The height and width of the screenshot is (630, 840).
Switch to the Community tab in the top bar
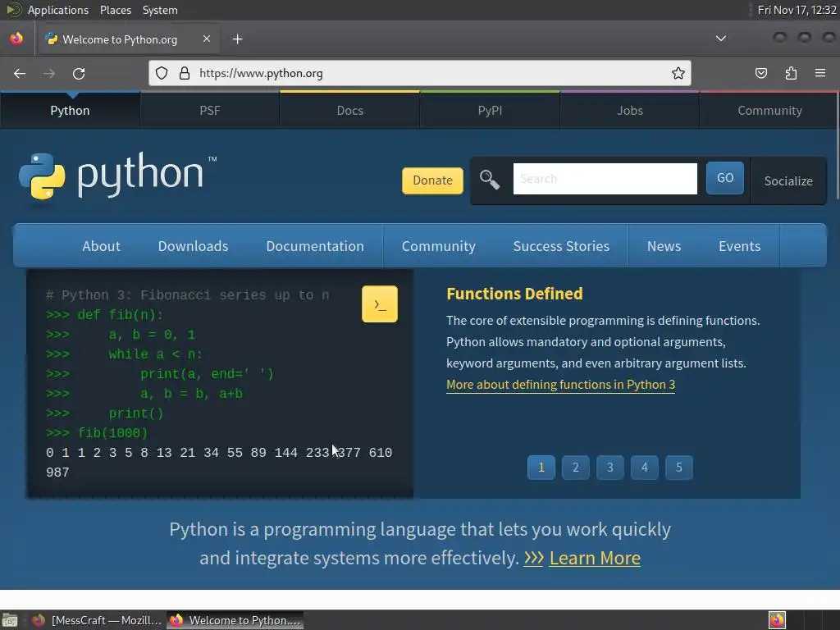(x=769, y=111)
